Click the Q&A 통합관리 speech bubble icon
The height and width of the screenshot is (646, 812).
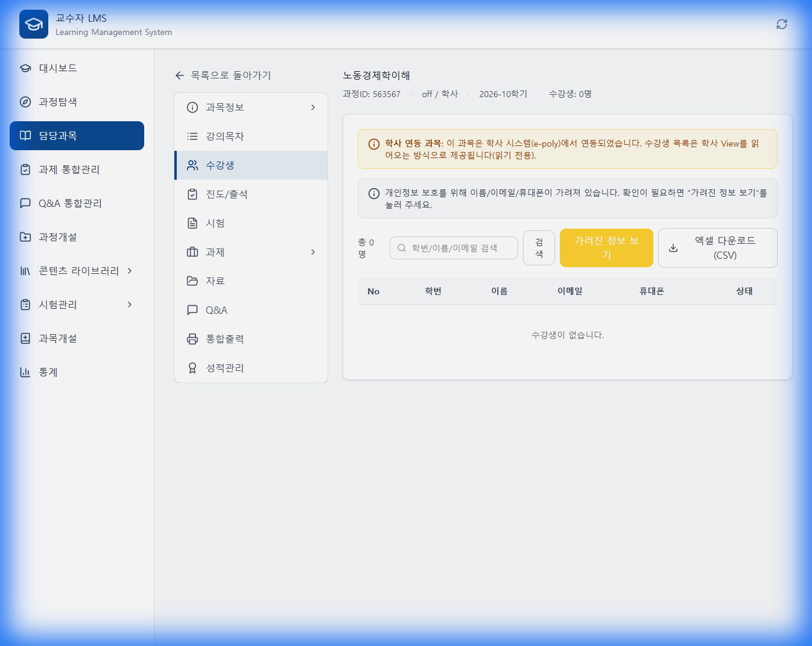[x=25, y=203]
